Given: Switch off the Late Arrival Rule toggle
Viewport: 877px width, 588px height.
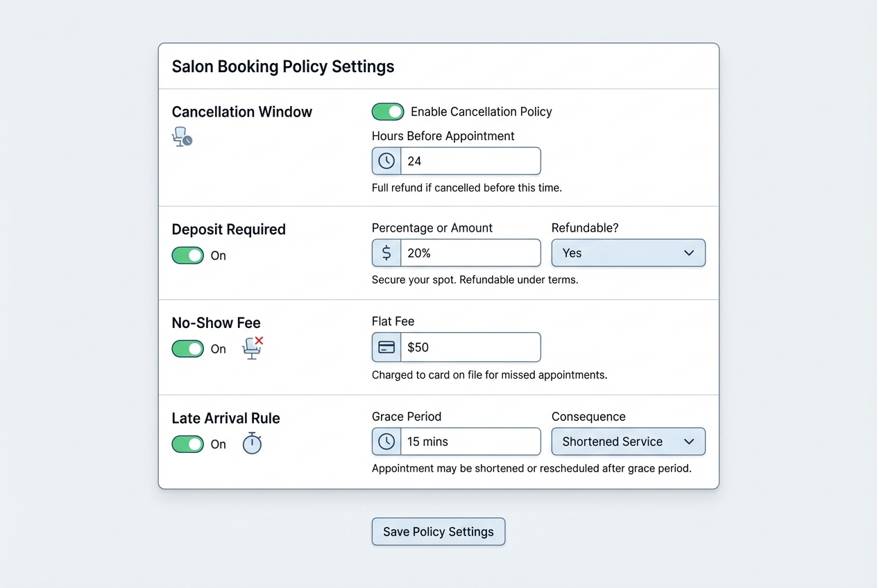Looking at the screenshot, I should click(x=187, y=444).
